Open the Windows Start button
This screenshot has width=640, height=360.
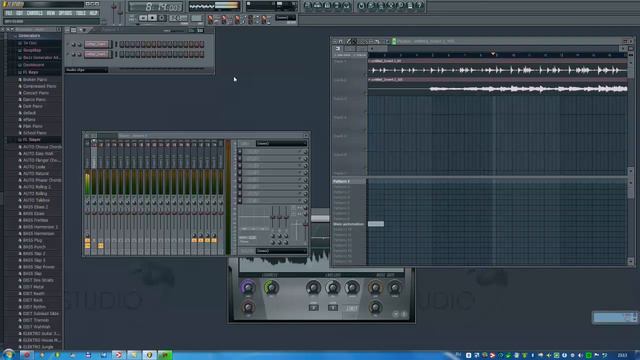pos(8,355)
